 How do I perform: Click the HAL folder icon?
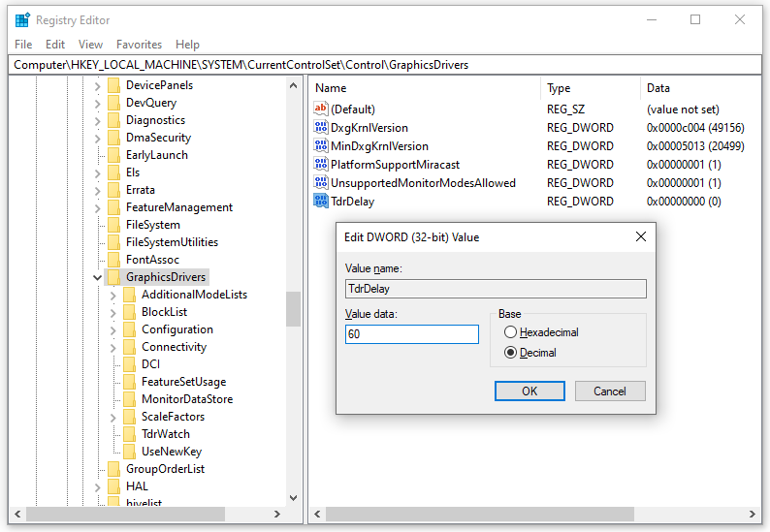113,485
